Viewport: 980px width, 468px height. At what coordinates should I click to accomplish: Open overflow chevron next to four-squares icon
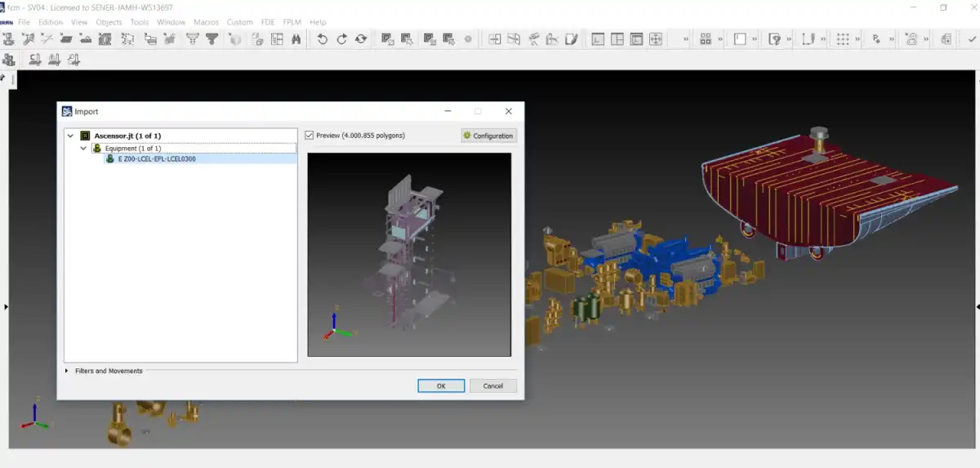click(720, 39)
